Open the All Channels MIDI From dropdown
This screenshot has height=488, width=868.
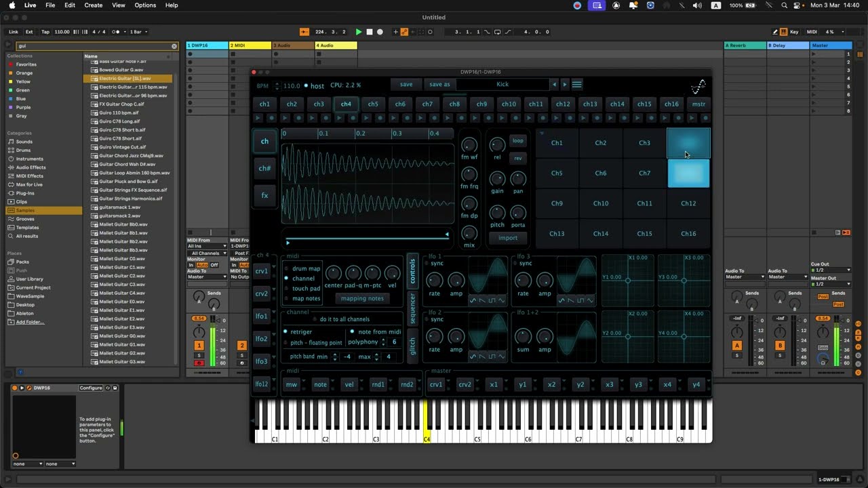click(x=207, y=253)
